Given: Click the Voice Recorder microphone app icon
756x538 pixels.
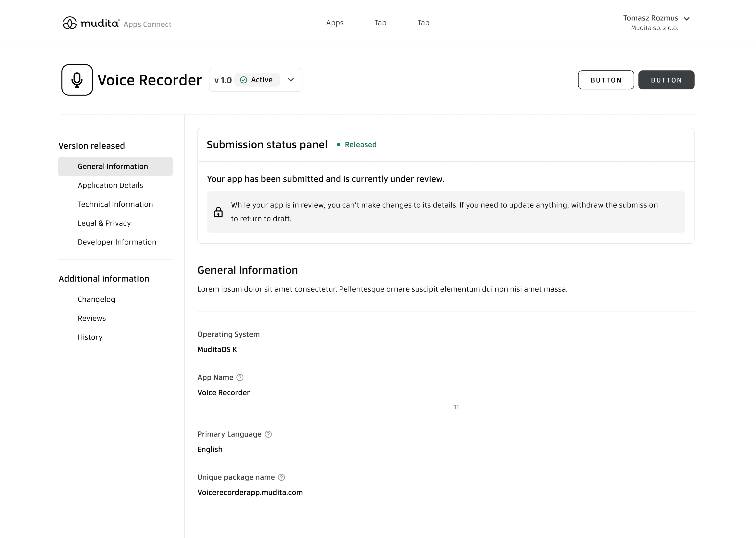Looking at the screenshot, I should (x=77, y=80).
